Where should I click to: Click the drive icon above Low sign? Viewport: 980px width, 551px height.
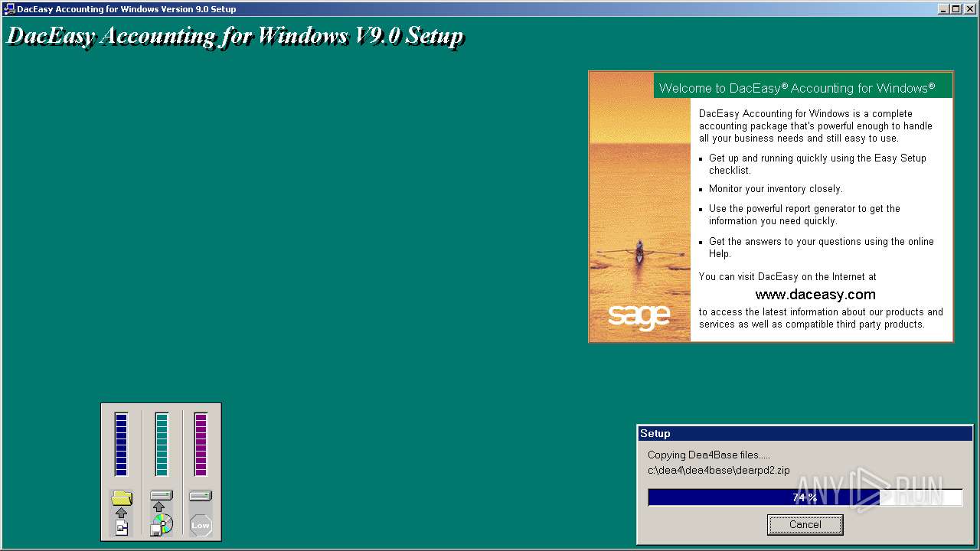(x=201, y=495)
